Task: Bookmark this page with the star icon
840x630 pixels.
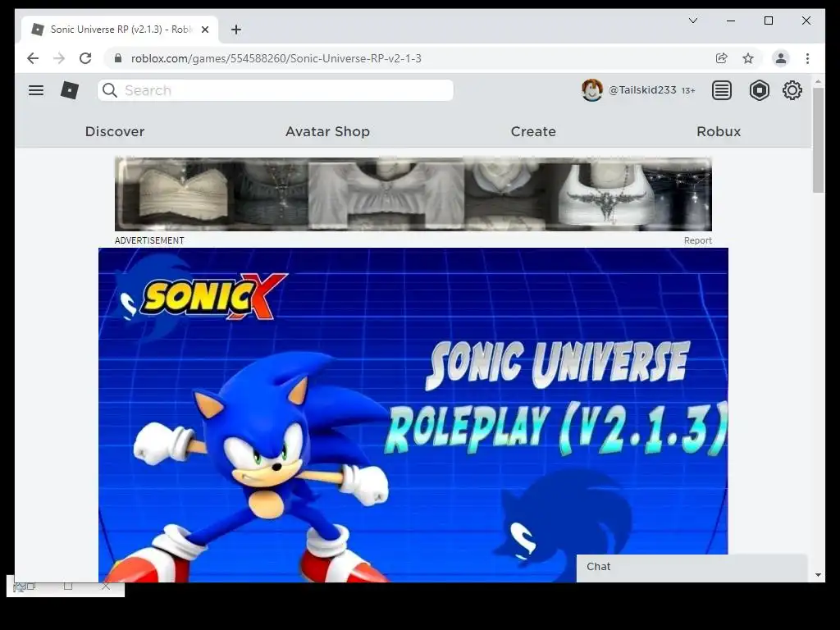Action: tap(748, 58)
